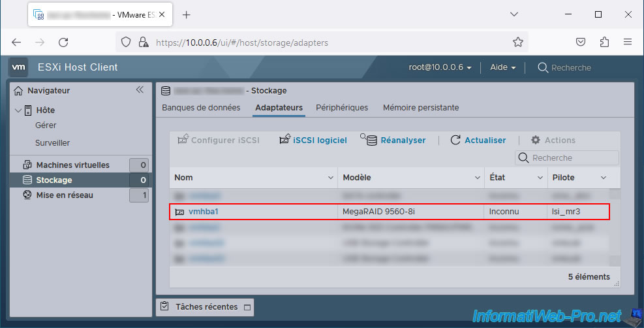Open root@10.0.0.6 user dropdown
Screen dimensions: 644x328
tap(440, 67)
